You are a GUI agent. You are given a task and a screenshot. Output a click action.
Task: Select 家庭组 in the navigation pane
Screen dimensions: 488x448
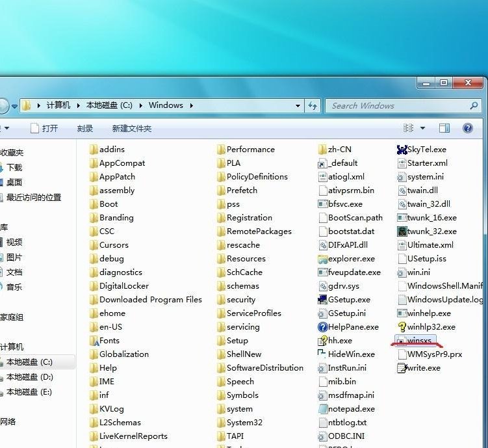coord(12,317)
